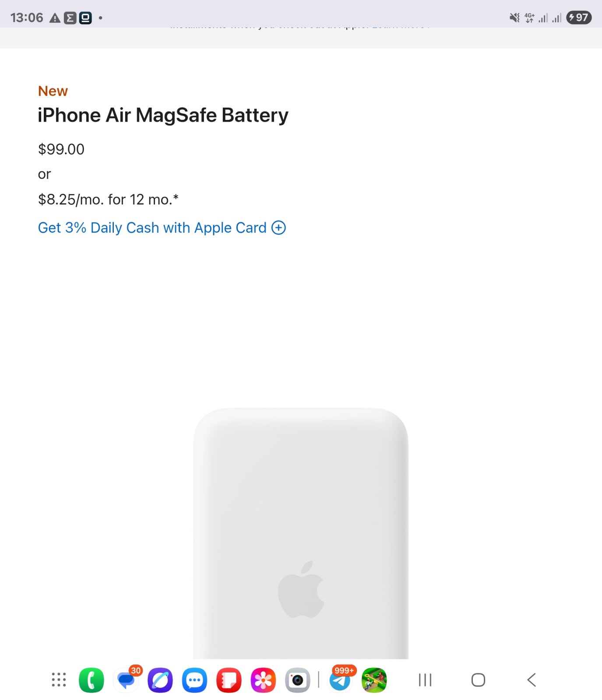The width and height of the screenshot is (602, 700).
Task: Launch the red Samsung Notes app
Action: [229, 680]
